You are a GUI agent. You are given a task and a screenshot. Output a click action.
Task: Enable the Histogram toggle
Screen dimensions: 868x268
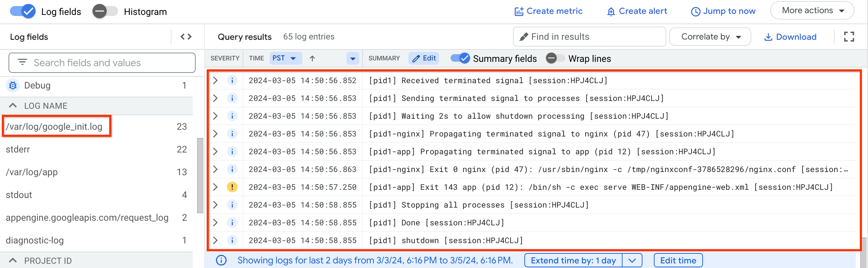[x=105, y=11]
